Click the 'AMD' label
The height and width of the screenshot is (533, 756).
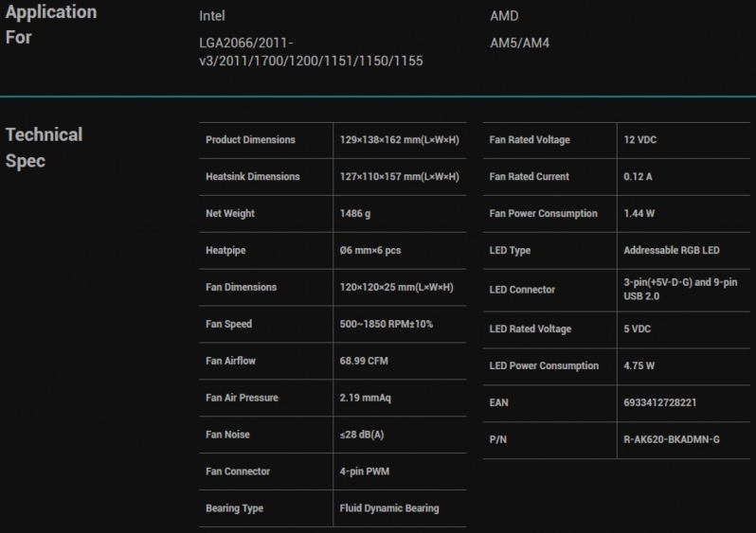pyautogui.click(x=504, y=16)
